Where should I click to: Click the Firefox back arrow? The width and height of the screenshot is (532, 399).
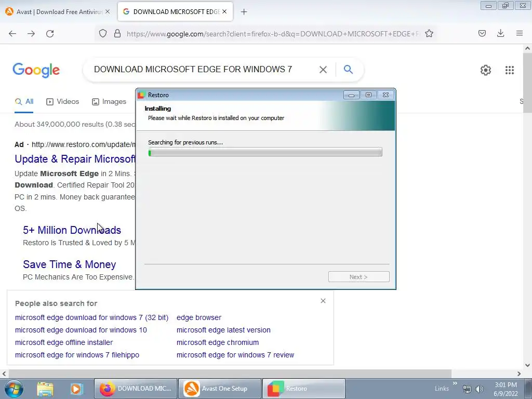pos(12,33)
